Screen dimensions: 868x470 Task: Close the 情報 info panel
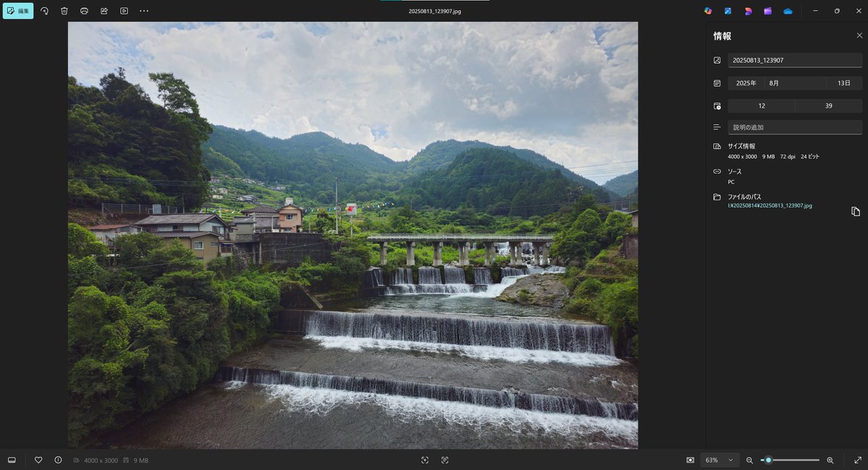(x=859, y=35)
